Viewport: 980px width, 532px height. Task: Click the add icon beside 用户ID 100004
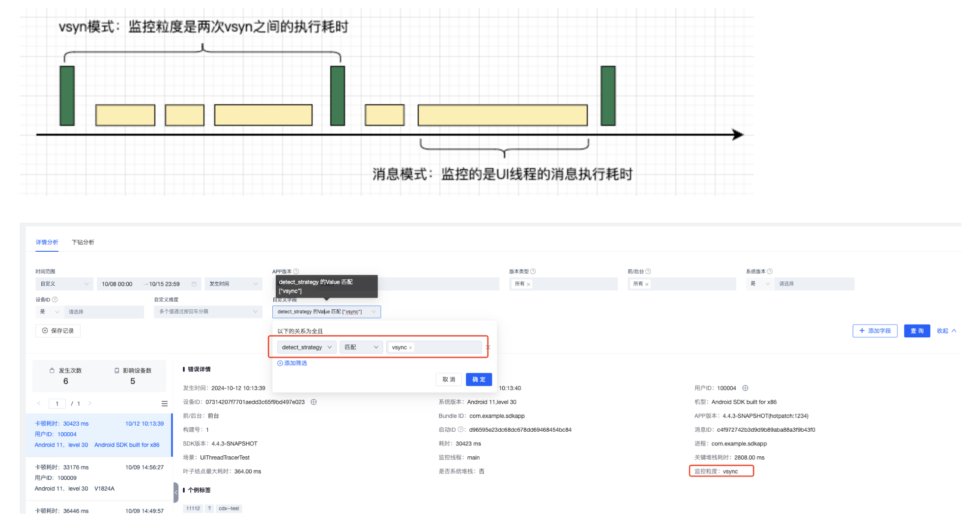coord(745,388)
